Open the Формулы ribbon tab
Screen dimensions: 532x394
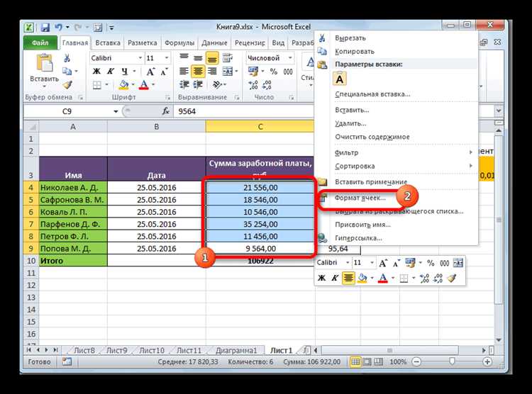179,43
